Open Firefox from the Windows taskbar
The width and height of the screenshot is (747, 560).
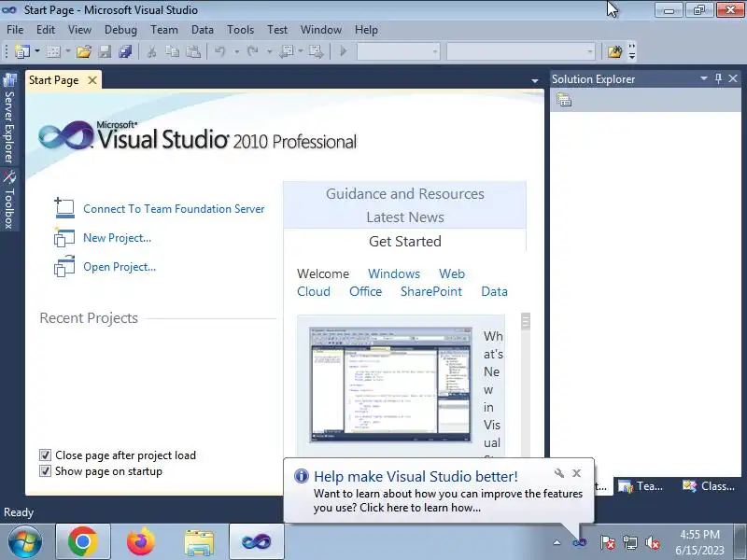[x=141, y=542]
